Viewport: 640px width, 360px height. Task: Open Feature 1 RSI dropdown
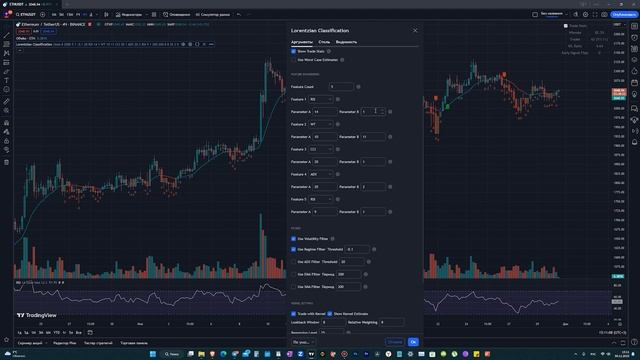[321, 99]
